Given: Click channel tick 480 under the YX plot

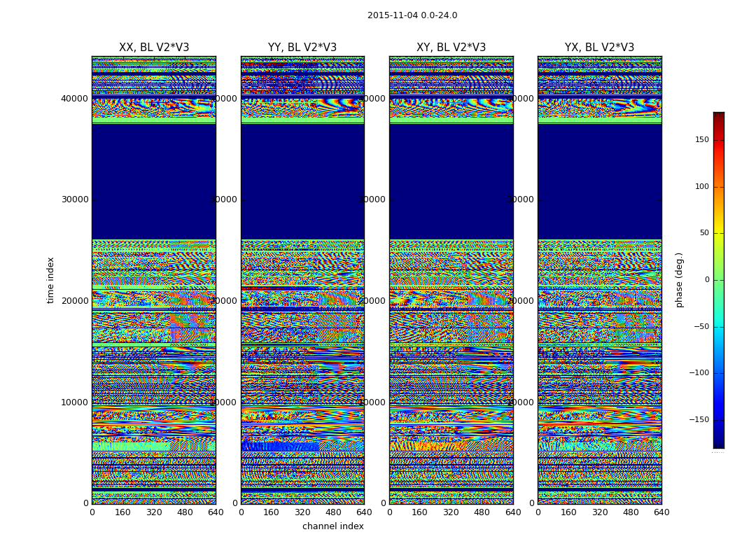Looking at the screenshot, I should point(631,512).
